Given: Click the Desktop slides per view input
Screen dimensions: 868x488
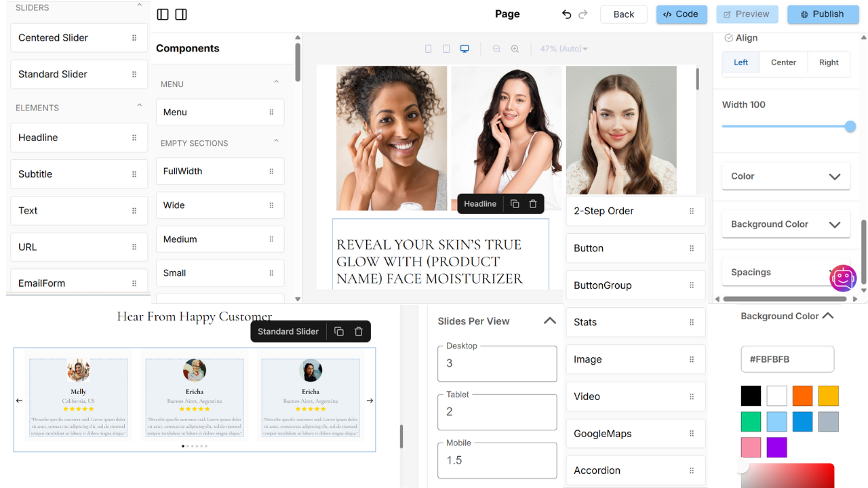Looking at the screenshot, I should pos(497,363).
